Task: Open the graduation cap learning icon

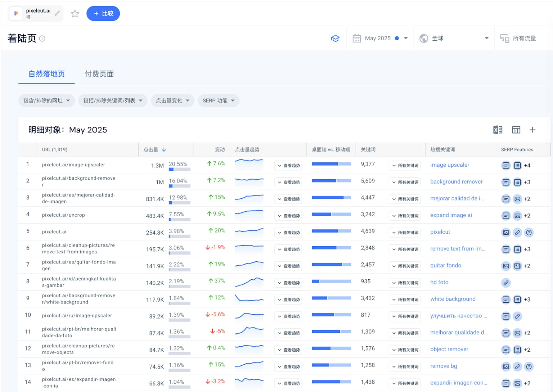Action: coord(335,39)
